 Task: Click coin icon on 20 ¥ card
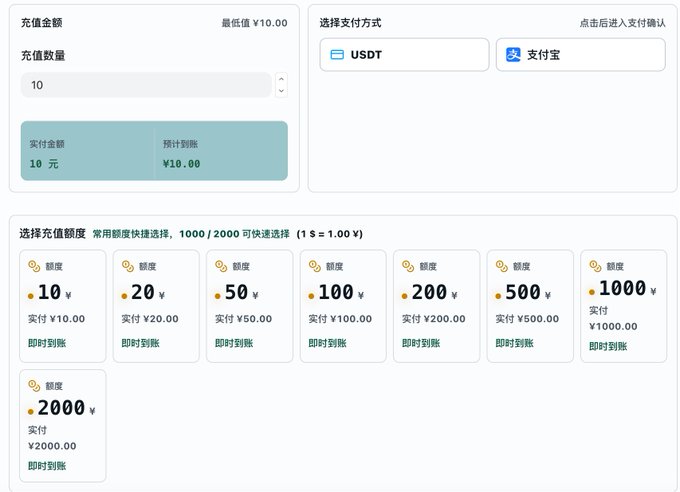pos(128,266)
